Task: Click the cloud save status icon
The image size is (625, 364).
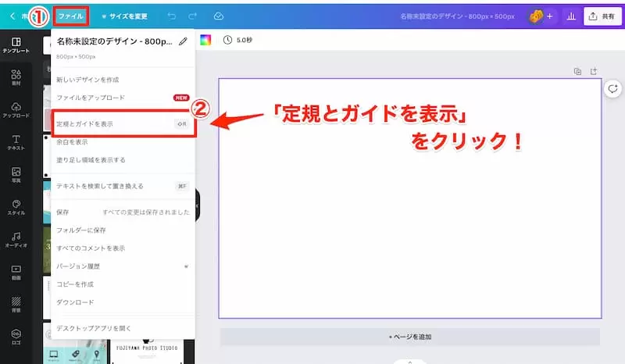Action: click(x=219, y=16)
